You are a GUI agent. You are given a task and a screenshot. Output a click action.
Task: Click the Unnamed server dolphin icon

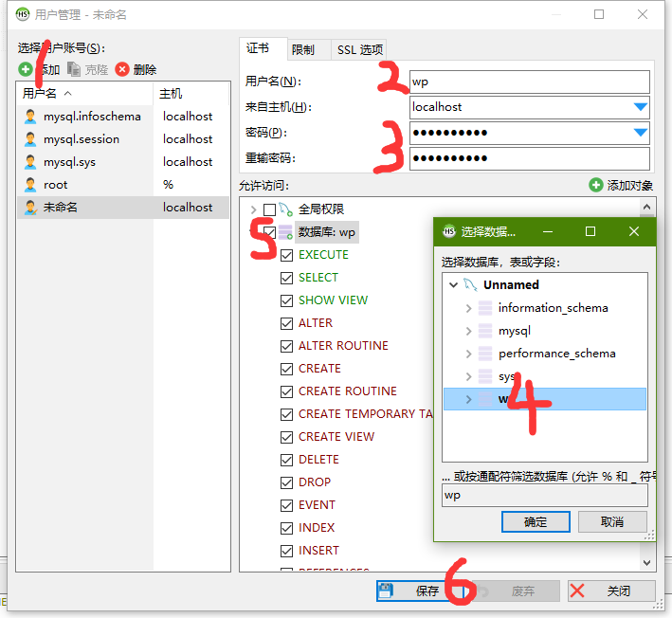point(470,285)
